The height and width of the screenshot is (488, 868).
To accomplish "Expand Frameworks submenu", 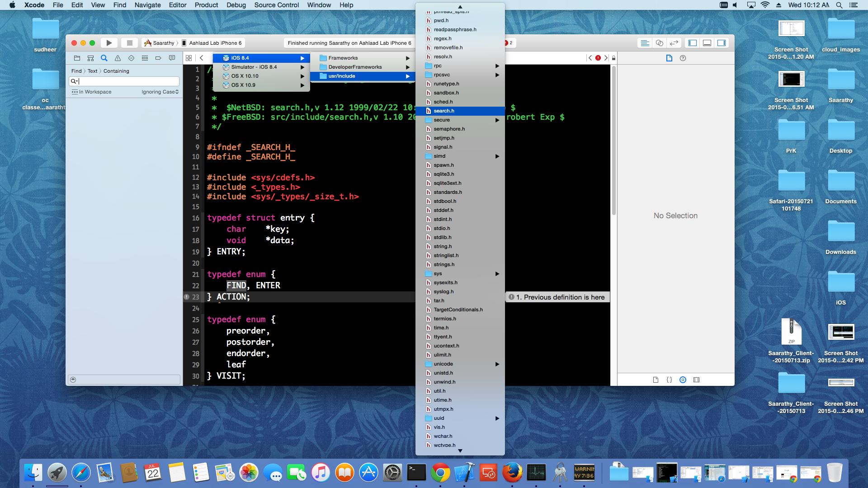I will point(363,58).
